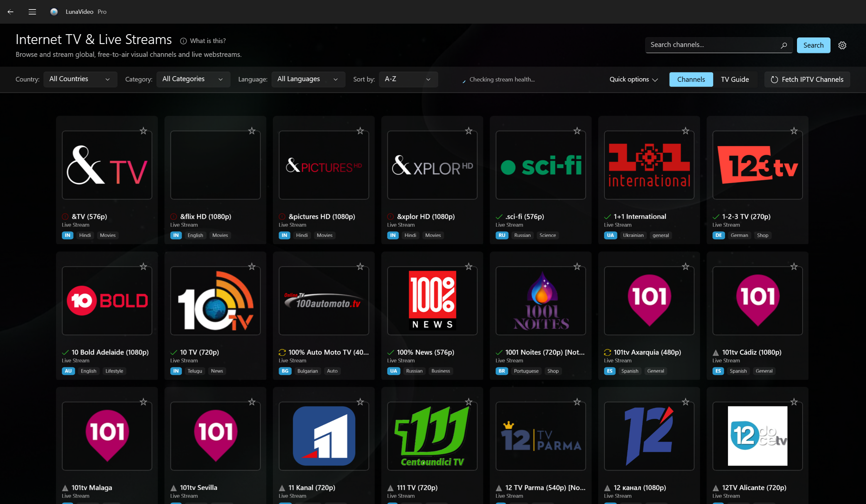Click the LunaVideo app logo

tap(54, 12)
